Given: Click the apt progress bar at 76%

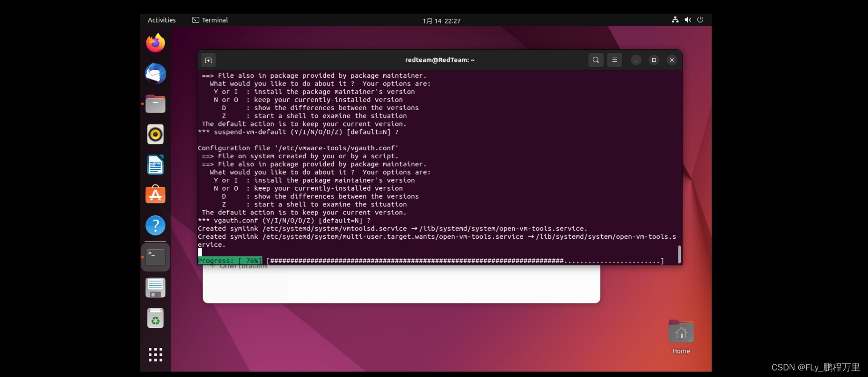Looking at the screenshot, I should [430, 261].
